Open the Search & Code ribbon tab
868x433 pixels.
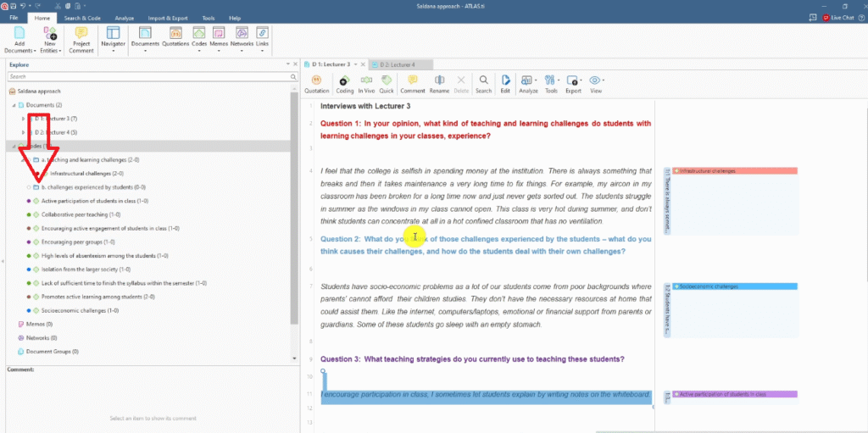[83, 18]
